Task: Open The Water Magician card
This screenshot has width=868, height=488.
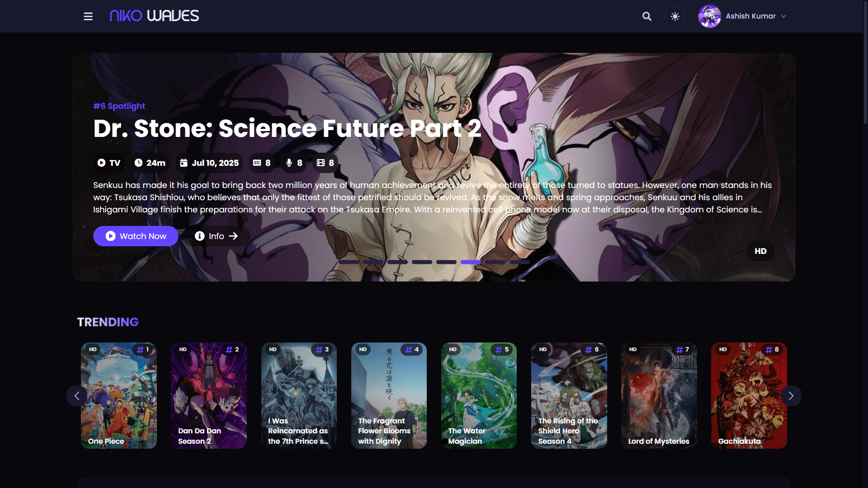Action: [x=479, y=395]
